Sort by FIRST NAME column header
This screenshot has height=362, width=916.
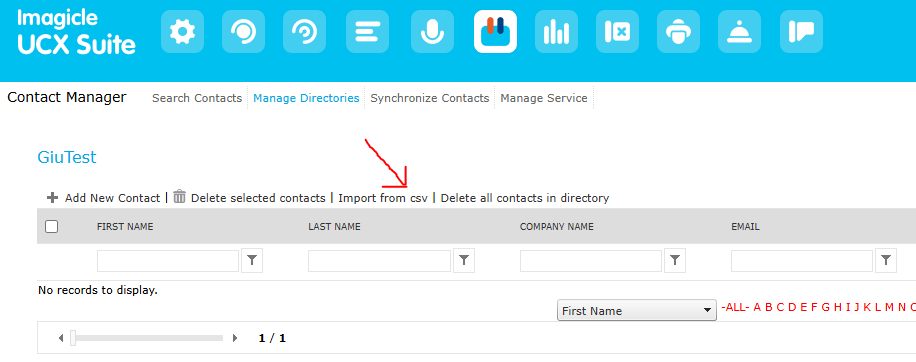pyautogui.click(x=125, y=227)
